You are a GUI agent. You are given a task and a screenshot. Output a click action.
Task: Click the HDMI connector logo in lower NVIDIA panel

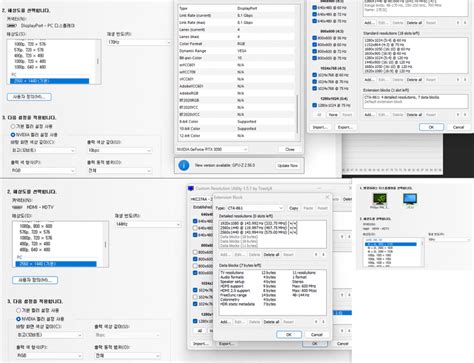click(x=16, y=207)
